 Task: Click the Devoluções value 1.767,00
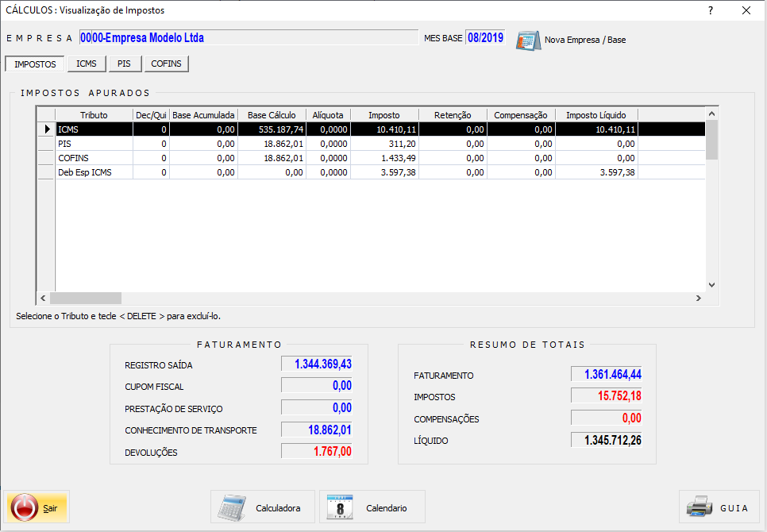click(317, 451)
